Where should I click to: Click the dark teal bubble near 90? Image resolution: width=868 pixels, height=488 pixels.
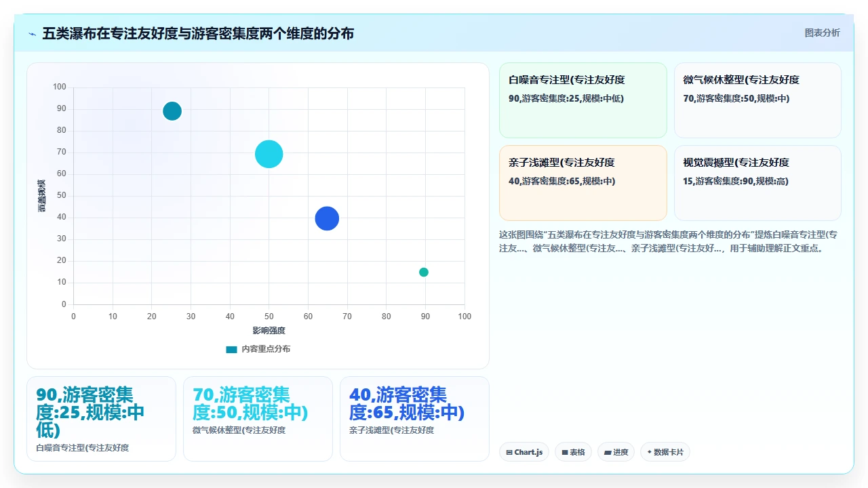coord(172,111)
